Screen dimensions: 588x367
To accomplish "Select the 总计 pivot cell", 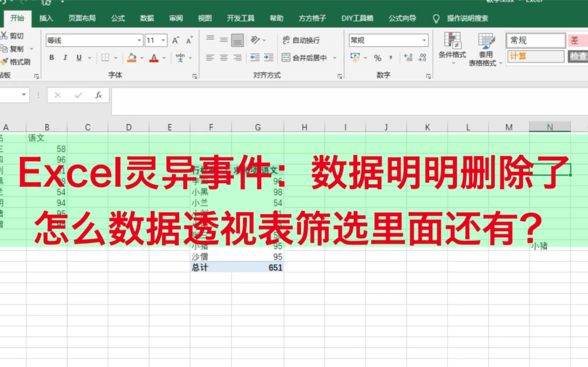I will (211, 267).
